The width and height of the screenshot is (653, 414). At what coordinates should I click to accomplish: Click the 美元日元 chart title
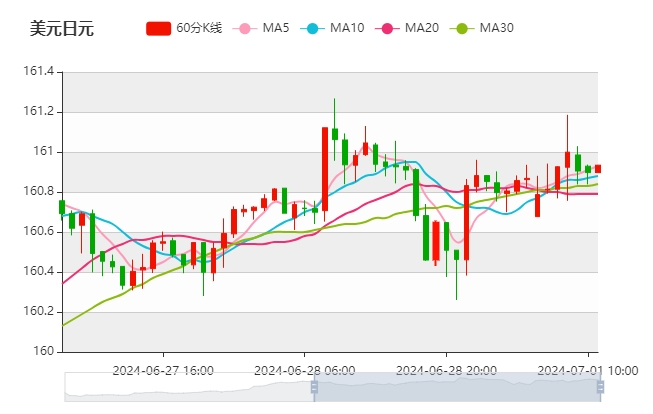tap(62, 28)
